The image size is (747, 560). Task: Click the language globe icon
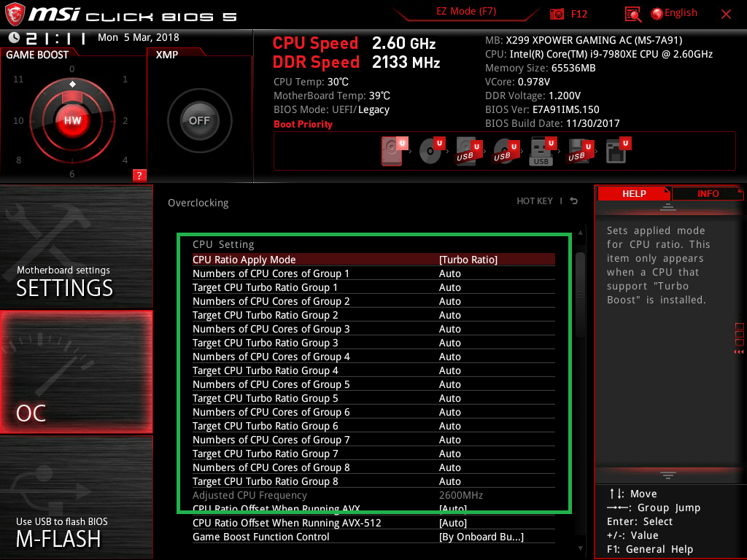[657, 14]
